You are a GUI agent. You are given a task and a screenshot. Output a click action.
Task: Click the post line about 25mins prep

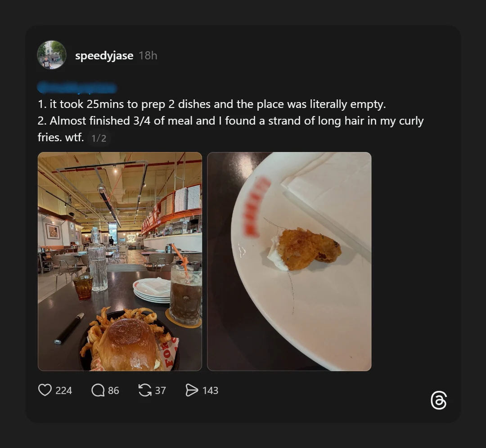tap(211, 104)
